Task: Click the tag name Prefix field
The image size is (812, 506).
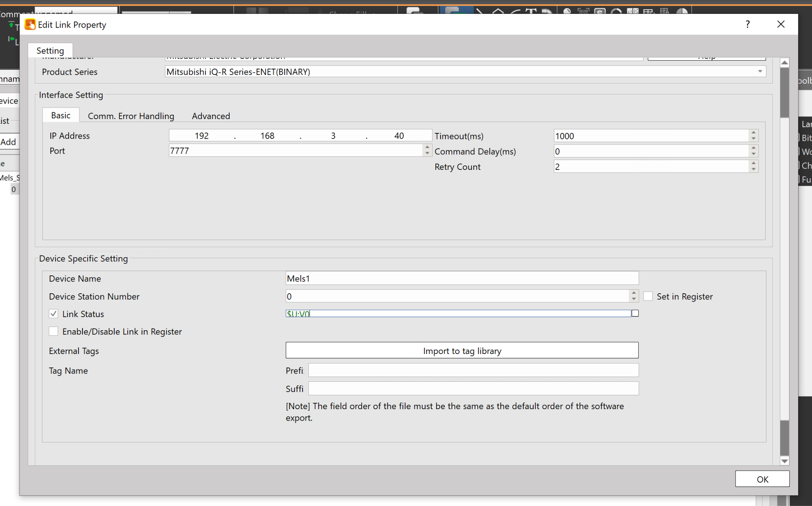Action: pos(473,371)
